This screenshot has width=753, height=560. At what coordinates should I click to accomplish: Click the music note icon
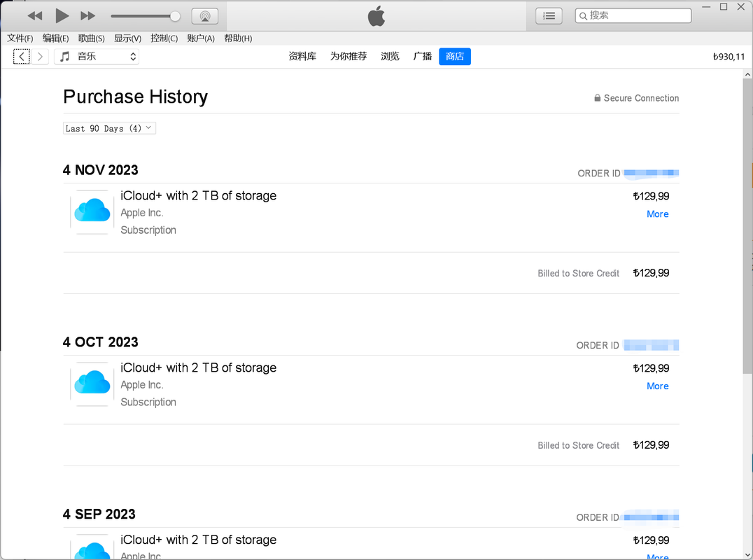(x=65, y=57)
